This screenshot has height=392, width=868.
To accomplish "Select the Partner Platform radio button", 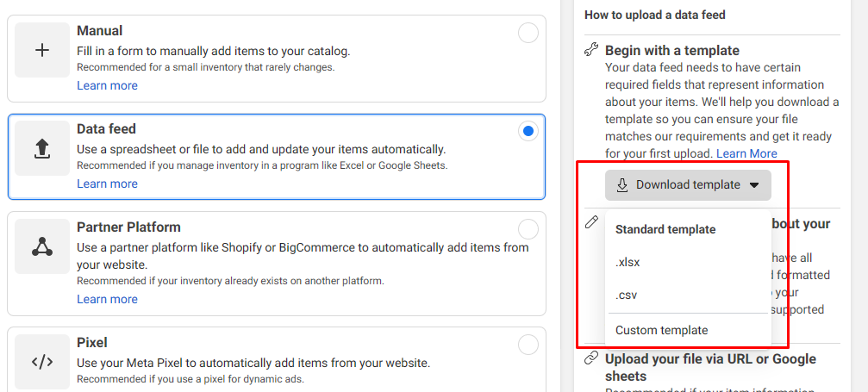I will coord(528,229).
